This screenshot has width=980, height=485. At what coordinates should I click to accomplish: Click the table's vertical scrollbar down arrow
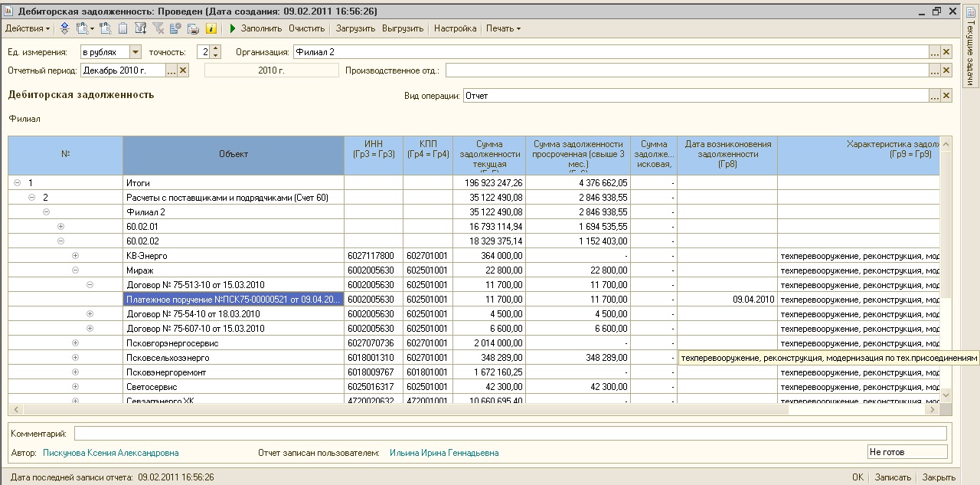(x=946, y=395)
